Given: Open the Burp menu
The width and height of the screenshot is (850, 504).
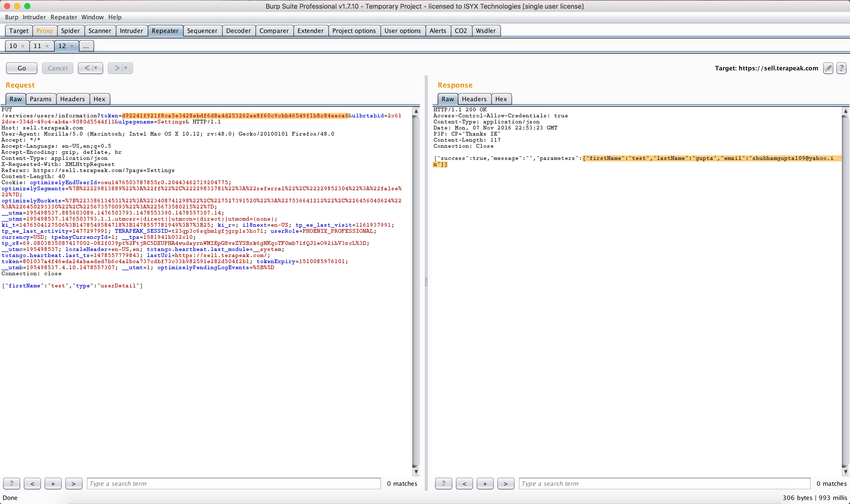Looking at the screenshot, I should [x=12, y=17].
